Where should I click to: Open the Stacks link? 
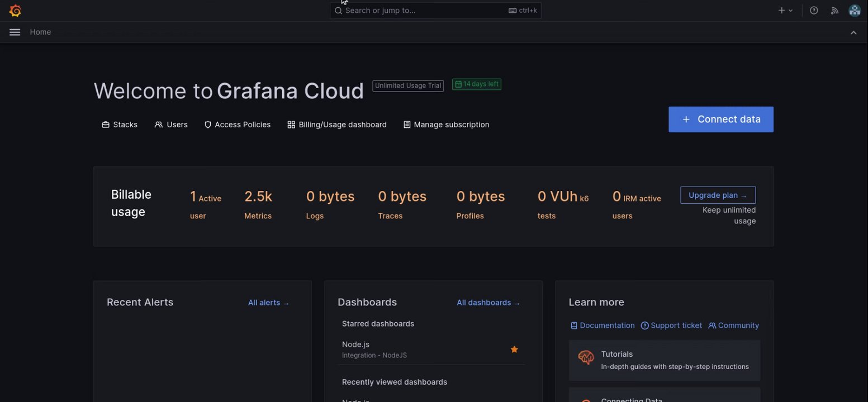coord(120,125)
